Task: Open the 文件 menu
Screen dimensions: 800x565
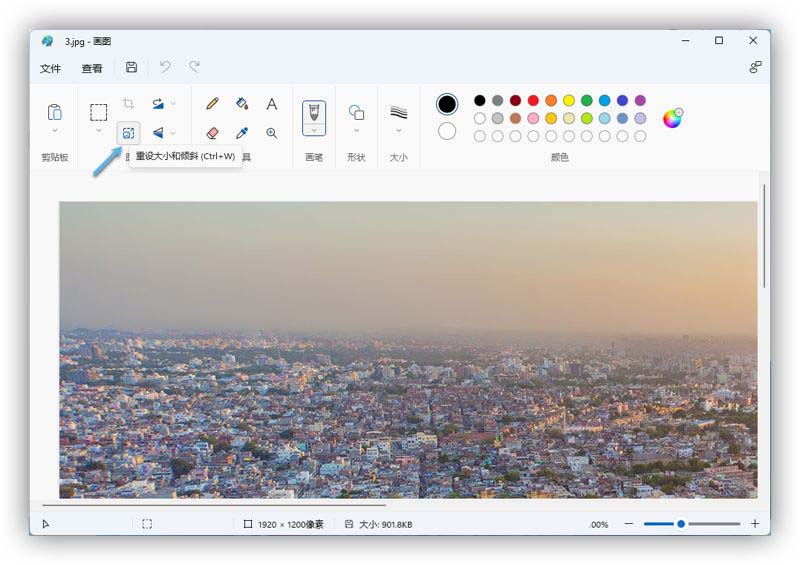Action: pos(50,68)
